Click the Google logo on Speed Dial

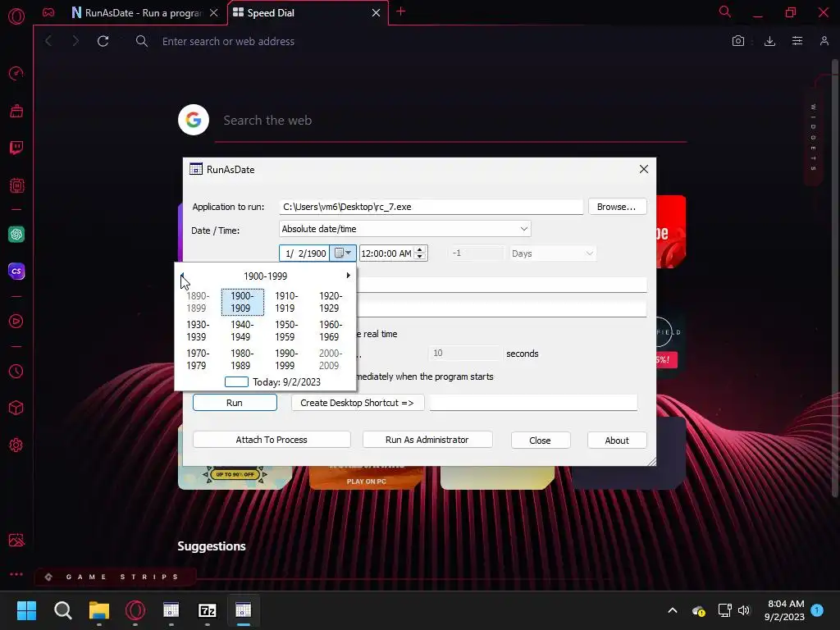pos(194,120)
